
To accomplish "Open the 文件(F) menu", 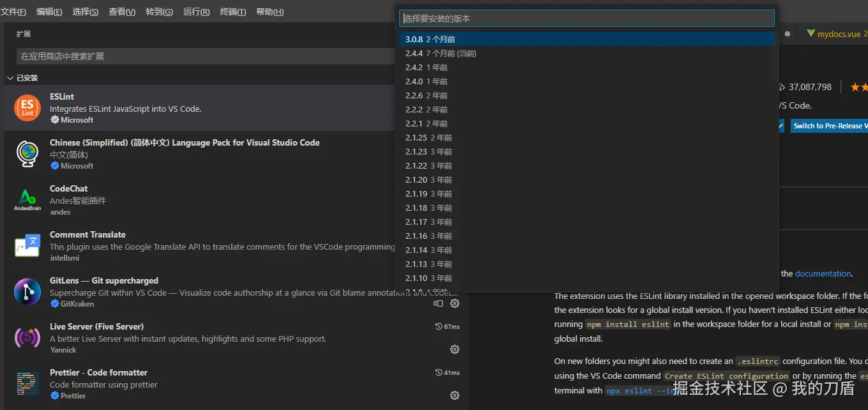I will pos(13,12).
